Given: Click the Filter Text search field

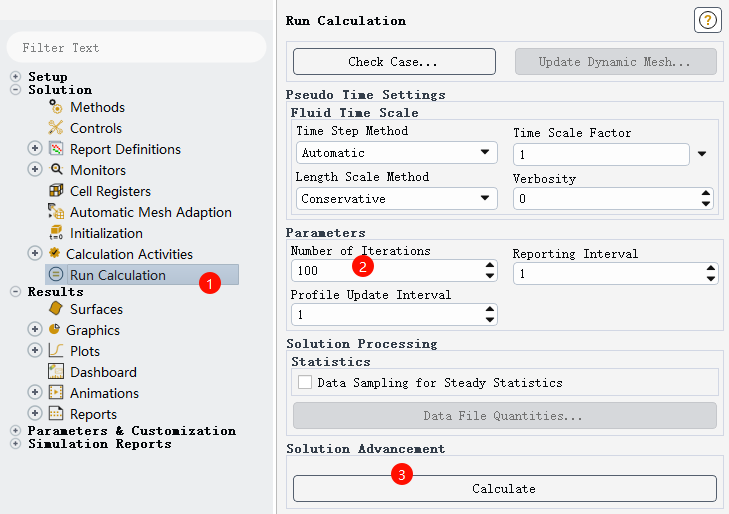Looking at the screenshot, I should [136, 47].
